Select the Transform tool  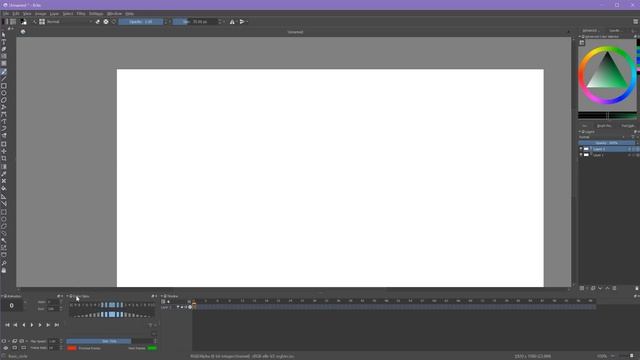(x=4, y=144)
